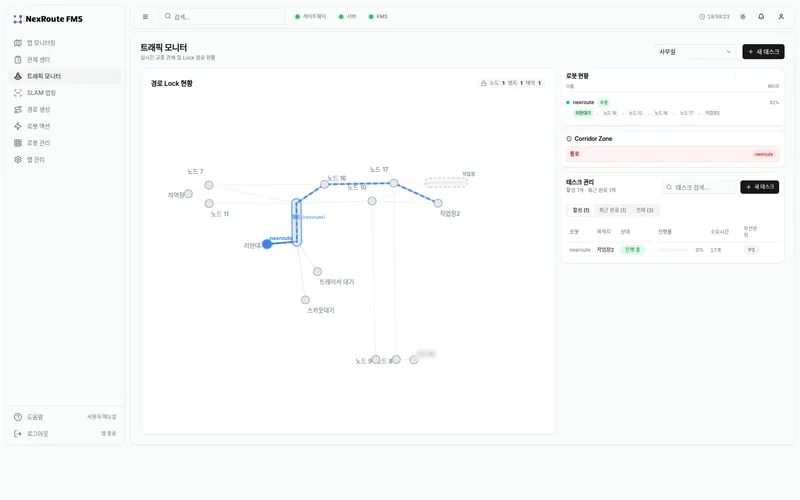Open the 로봇 액션 lightning icon

pos(18,126)
